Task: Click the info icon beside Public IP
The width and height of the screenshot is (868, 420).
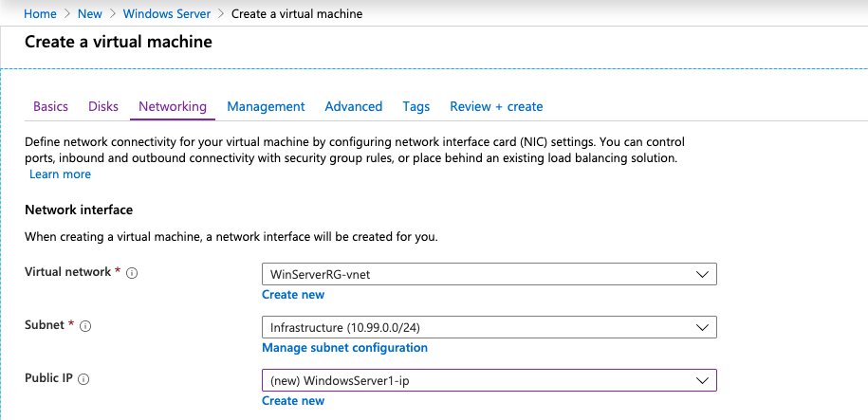Action: coord(83,379)
